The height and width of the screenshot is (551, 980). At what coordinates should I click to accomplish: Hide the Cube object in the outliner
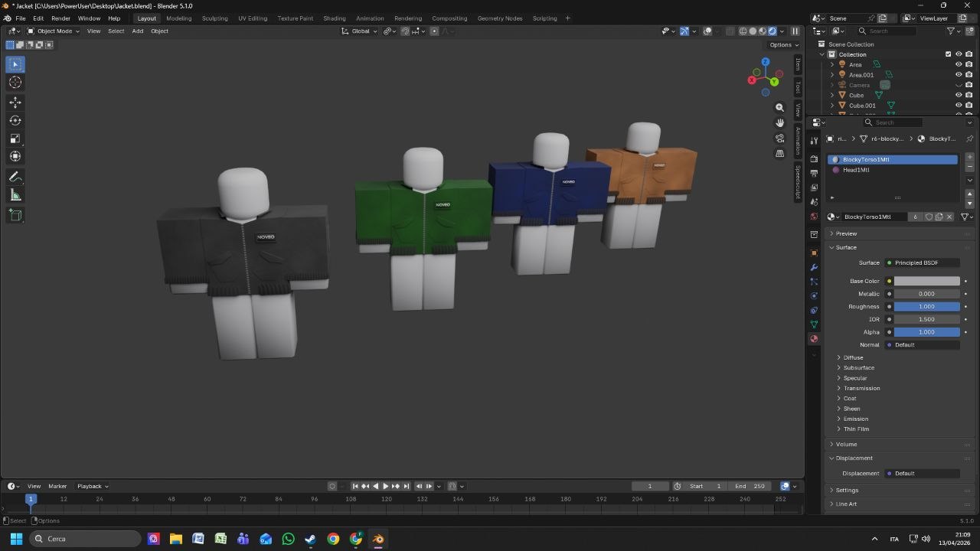click(958, 95)
